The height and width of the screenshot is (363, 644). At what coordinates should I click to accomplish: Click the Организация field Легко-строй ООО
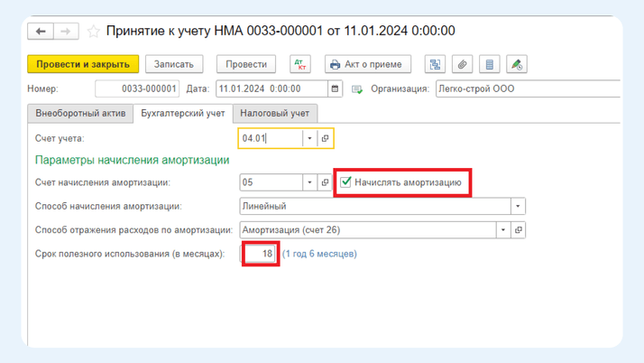(528, 88)
